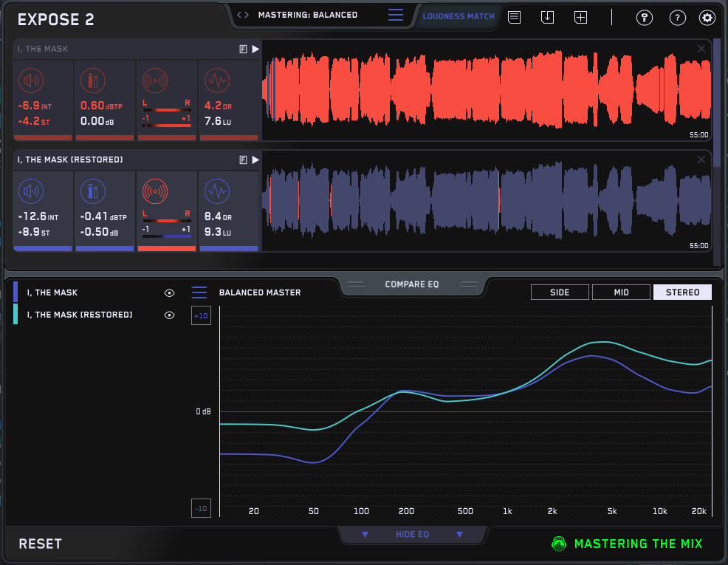Switch EQ view to Side
This screenshot has width=728, height=565.
click(x=560, y=292)
